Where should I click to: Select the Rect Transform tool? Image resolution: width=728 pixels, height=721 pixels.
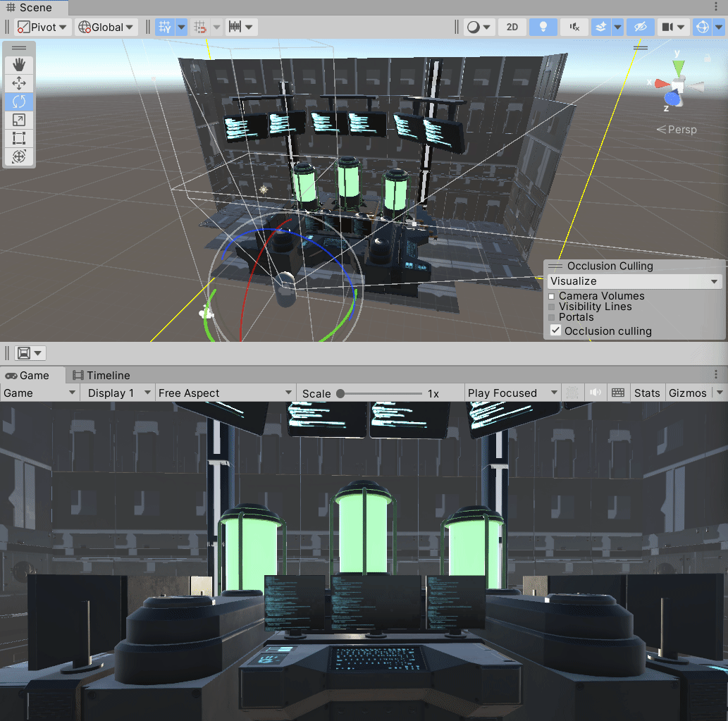(x=18, y=138)
